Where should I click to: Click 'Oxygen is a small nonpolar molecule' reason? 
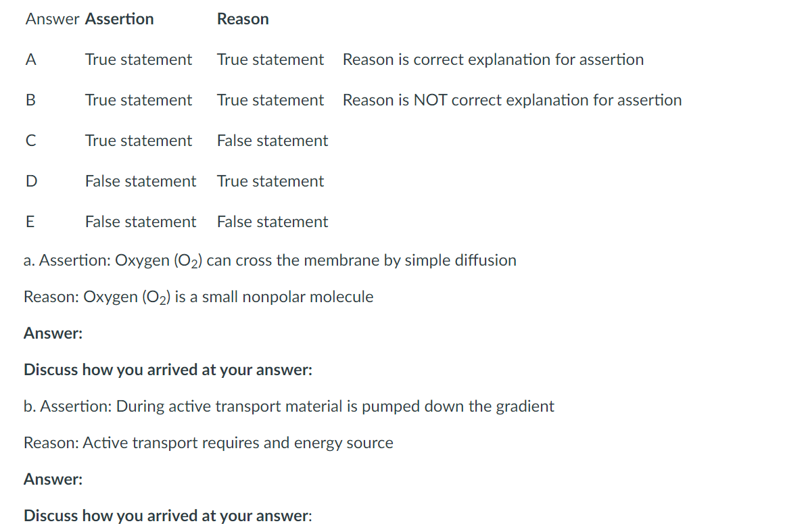(x=198, y=297)
